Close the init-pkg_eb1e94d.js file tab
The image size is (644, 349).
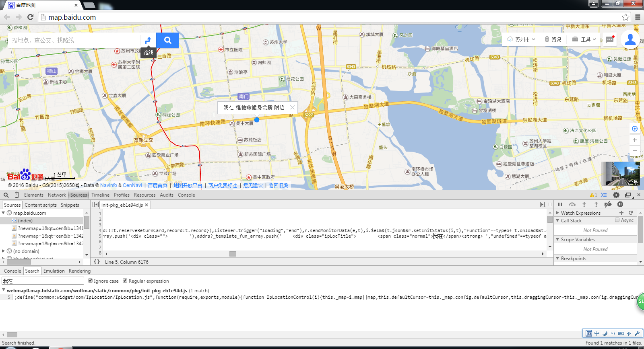click(x=147, y=205)
